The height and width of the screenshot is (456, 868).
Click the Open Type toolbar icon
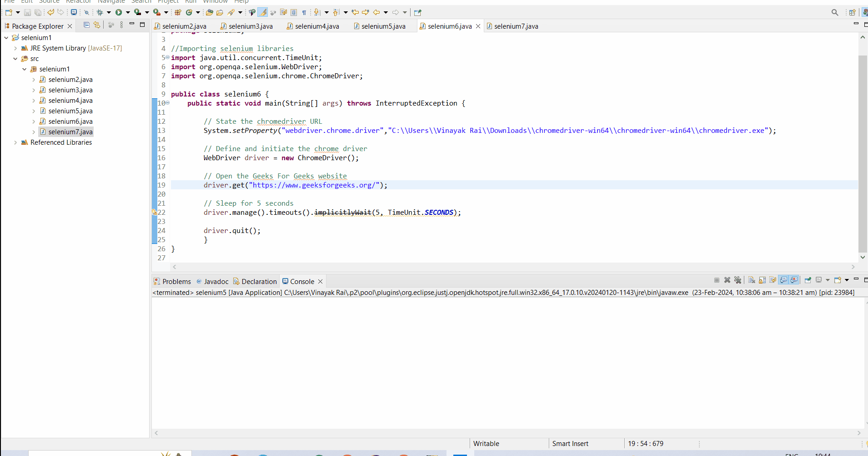(209, 12)
